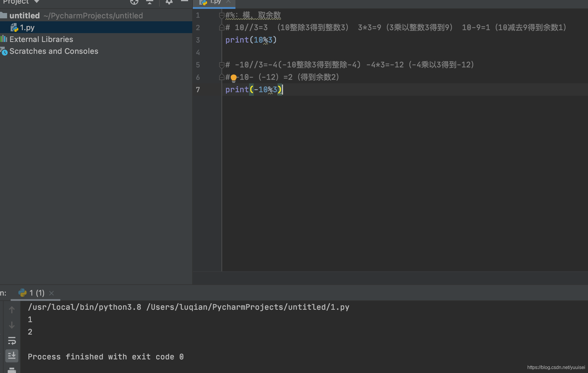The width and height of the screenshot is (588, 373).
Task: Click the yellow intention lightbulb on line 6
Action: pos(234,78)
